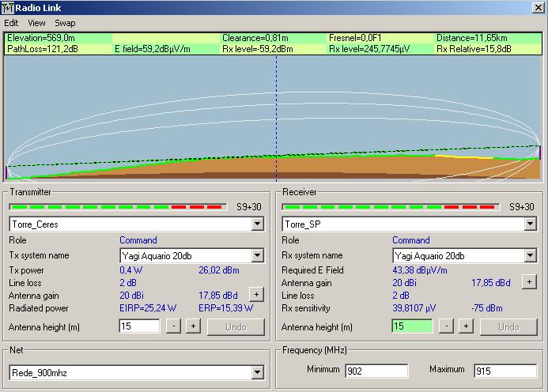
Task: Click the transmitter antenna height field
Action: point(139,326)
